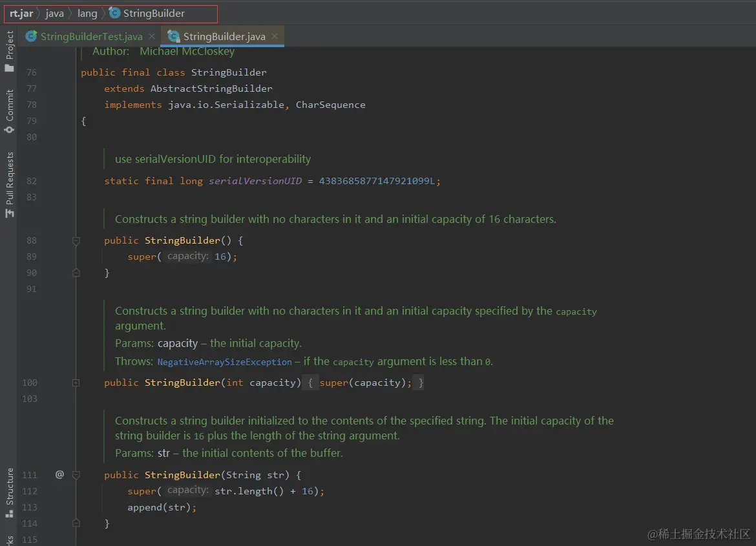Viewport: 756px width, 546px height.
Task: Click lang in the breadcrumb path
Action: (x=87, y=14)
